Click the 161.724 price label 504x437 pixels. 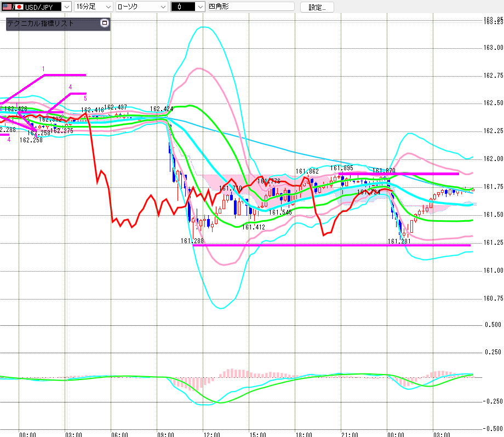point(369,192)
